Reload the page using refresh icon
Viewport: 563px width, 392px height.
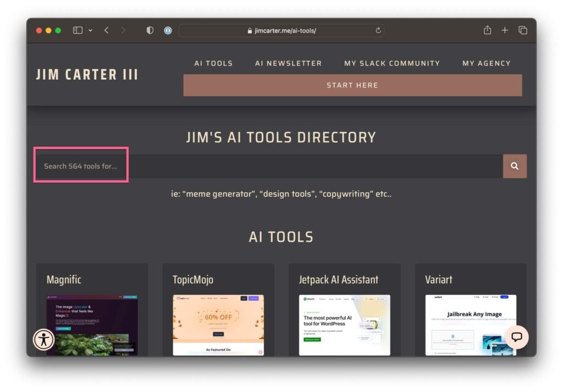(378, 31)
